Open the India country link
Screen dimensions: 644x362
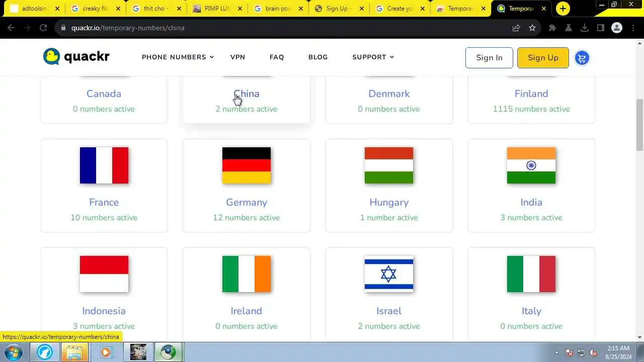click(x=531, y=202)
